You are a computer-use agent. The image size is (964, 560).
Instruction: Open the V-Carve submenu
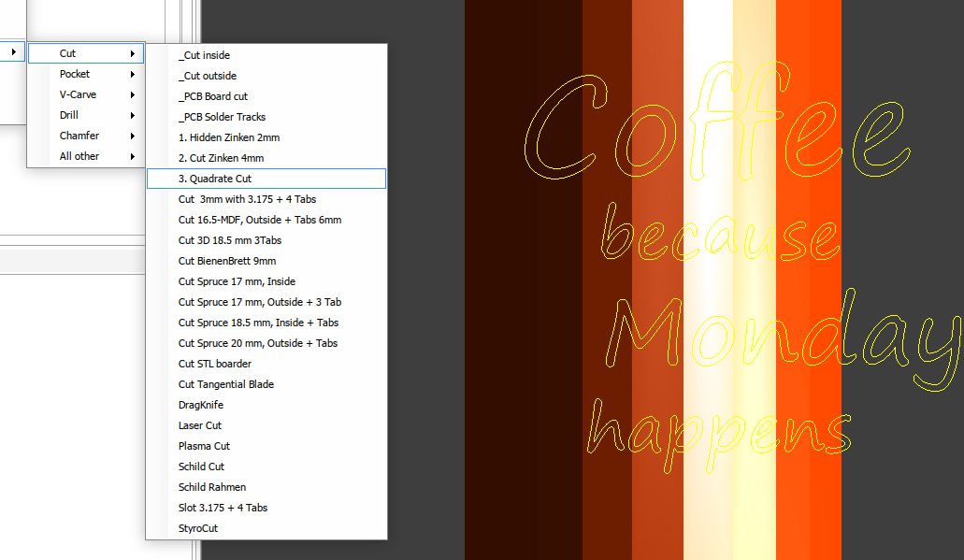tap(86, 94)
